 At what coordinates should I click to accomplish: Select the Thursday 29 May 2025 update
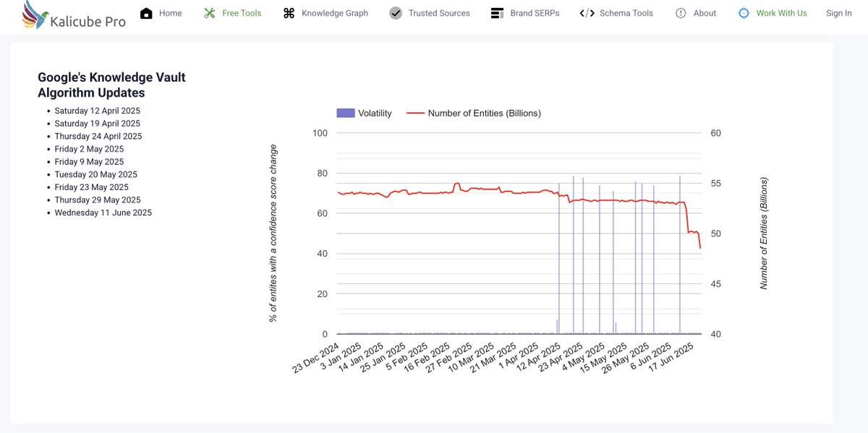pyautogui.click(x=96, y=200)
